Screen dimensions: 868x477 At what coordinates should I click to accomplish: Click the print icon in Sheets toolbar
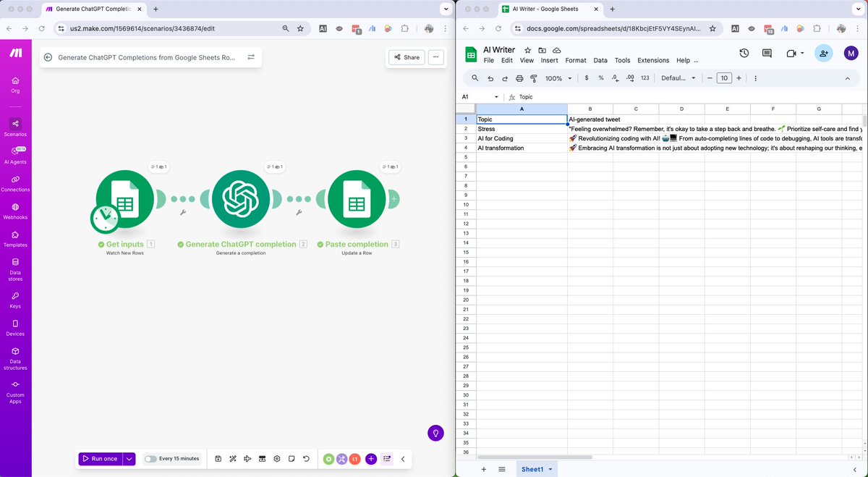pos(519,77)
